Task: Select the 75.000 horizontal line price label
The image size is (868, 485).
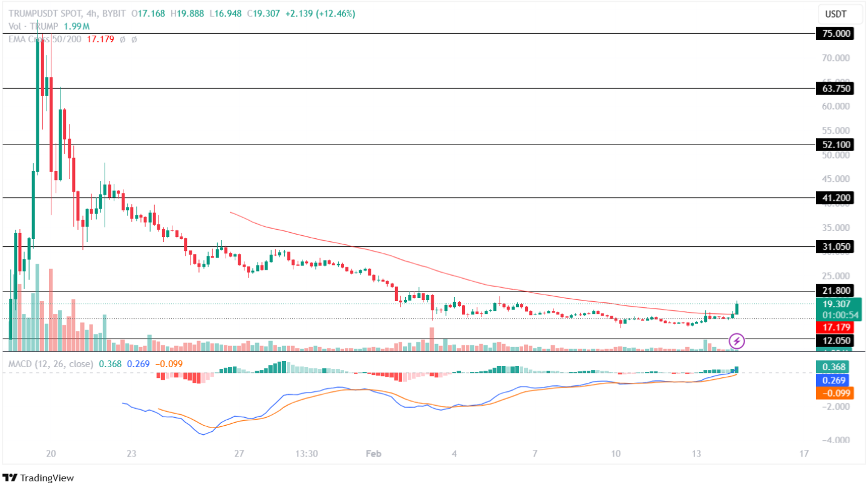Action: coord(835,34)
